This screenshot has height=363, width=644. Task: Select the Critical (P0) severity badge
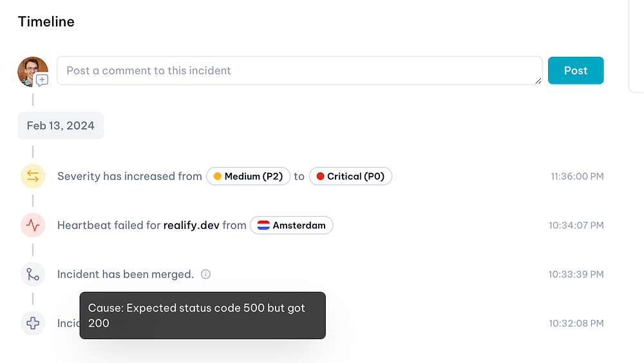(x=350, y=176)
